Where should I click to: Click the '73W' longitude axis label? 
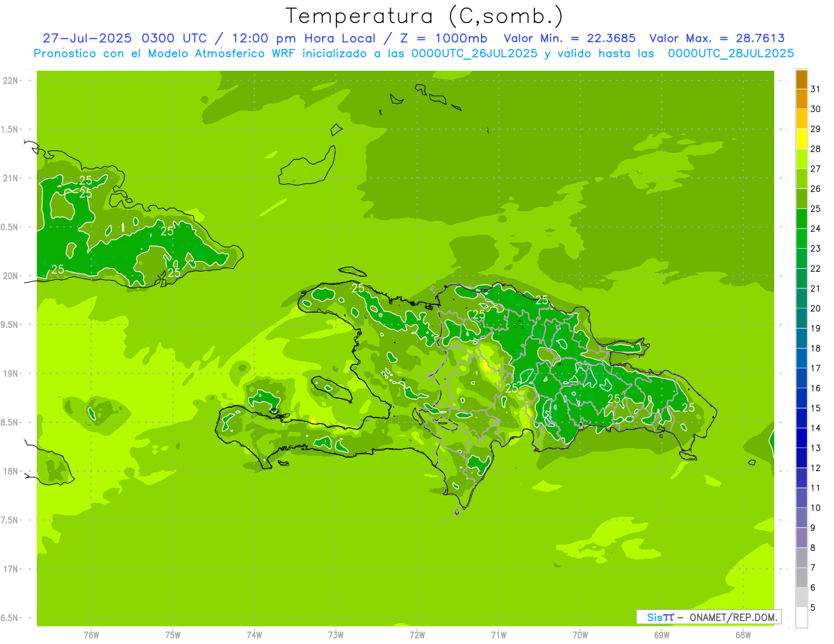coord(336,635)
